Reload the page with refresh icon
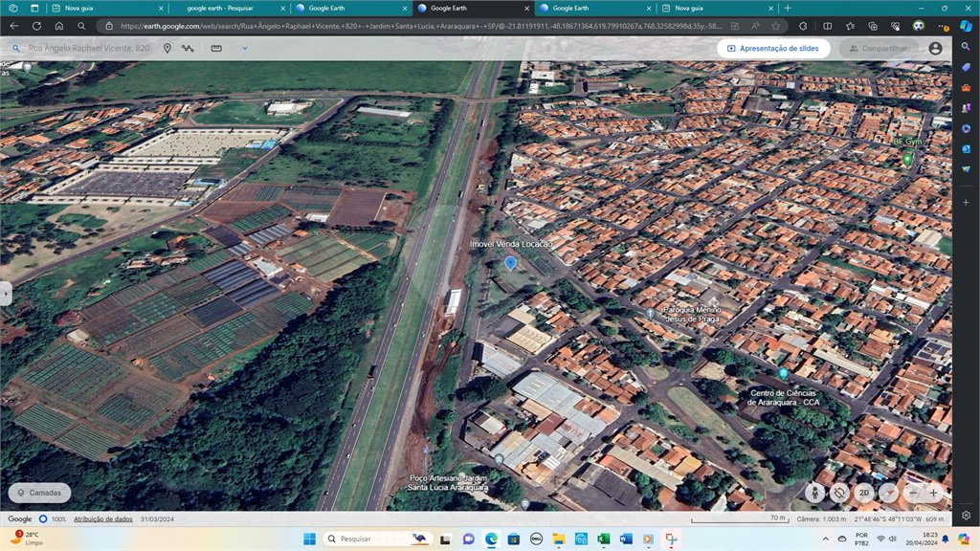The width and height of the screenshot is (980, 551). 36,26
